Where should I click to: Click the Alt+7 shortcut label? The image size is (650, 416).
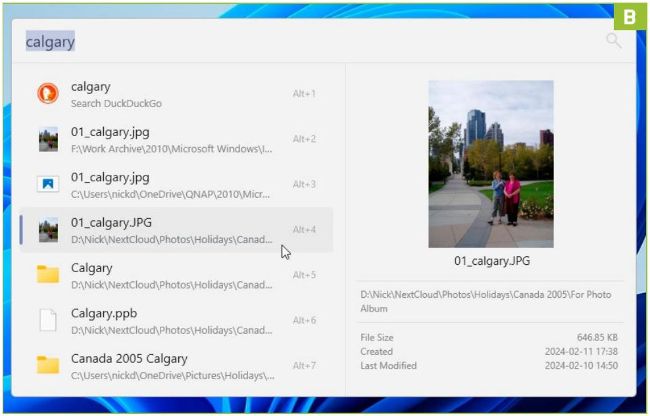pyautogui.click(x=304, y=365)
